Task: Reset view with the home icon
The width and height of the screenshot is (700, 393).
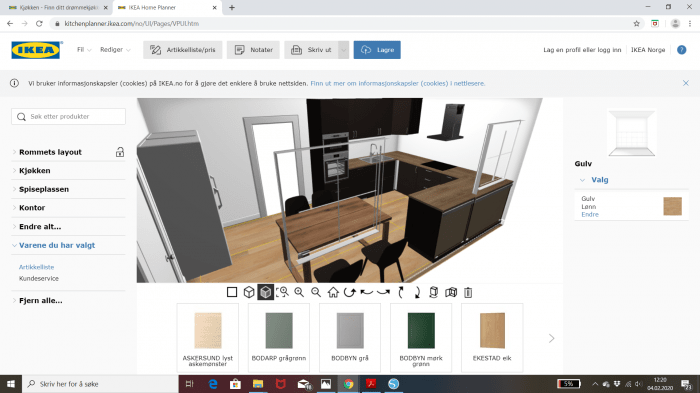Action: click(x=333, y=292)
